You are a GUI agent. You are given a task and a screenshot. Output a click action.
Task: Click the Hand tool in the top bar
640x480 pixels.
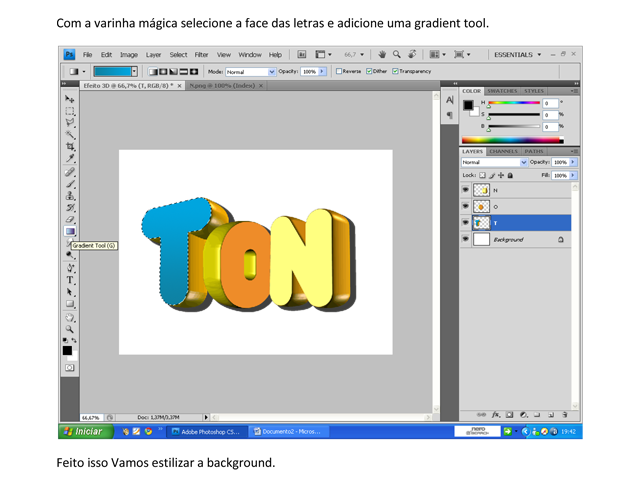coord(382,54)
